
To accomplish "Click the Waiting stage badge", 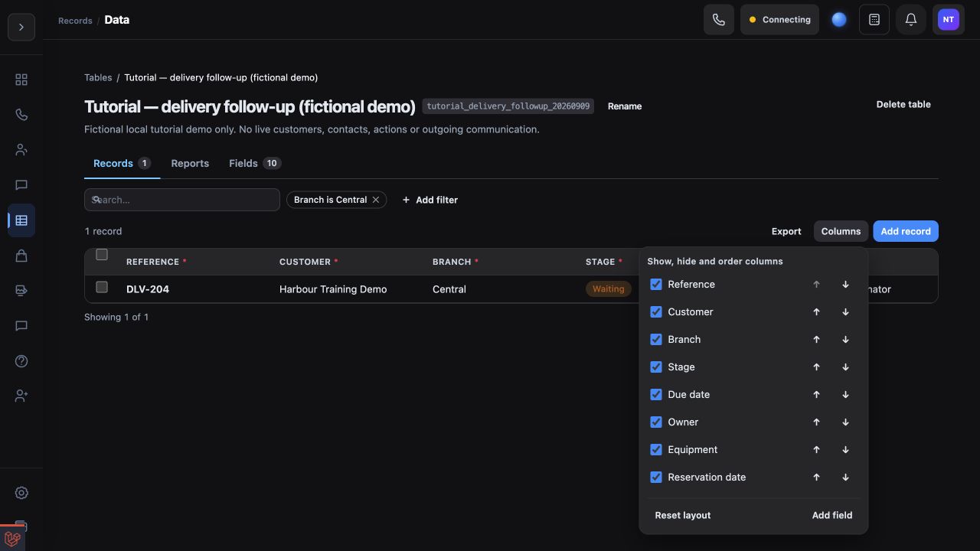I will coord(609,289).
